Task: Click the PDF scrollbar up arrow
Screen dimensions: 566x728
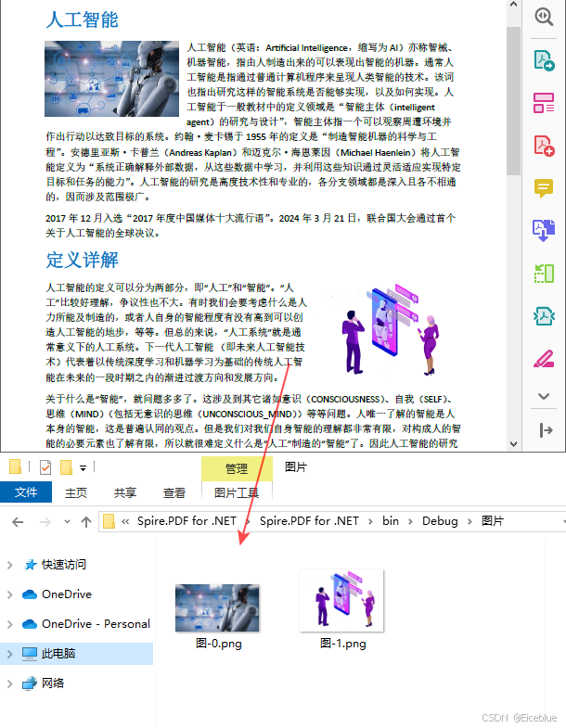Action: [513, 5]
